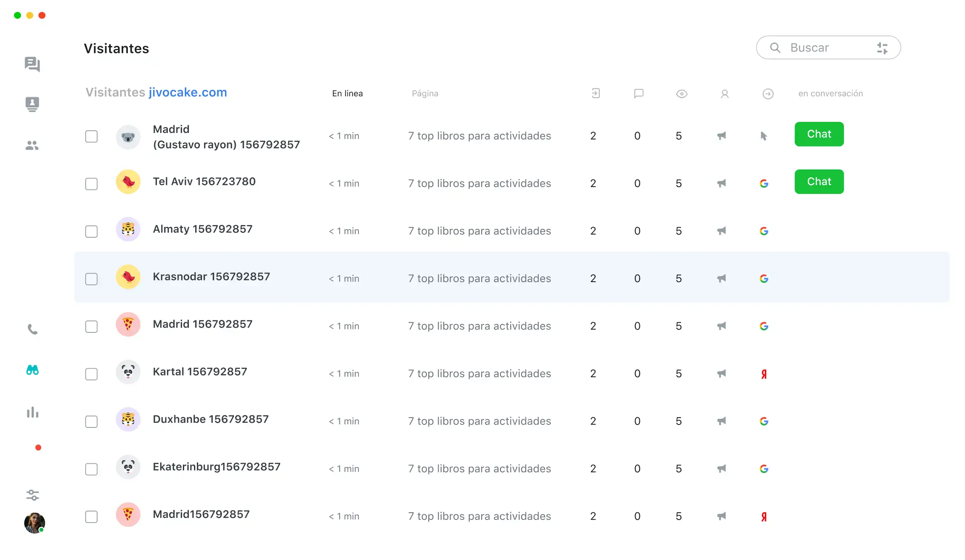
Task: Start Chat with Madrid Gustavo rayon
Action: pos(819,134)
